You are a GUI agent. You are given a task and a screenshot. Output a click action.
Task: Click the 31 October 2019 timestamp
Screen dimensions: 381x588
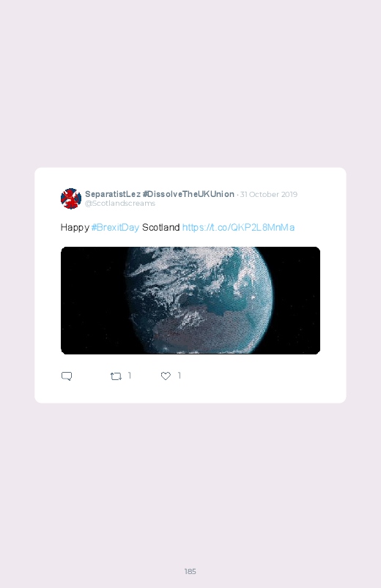tap(269, 194)
